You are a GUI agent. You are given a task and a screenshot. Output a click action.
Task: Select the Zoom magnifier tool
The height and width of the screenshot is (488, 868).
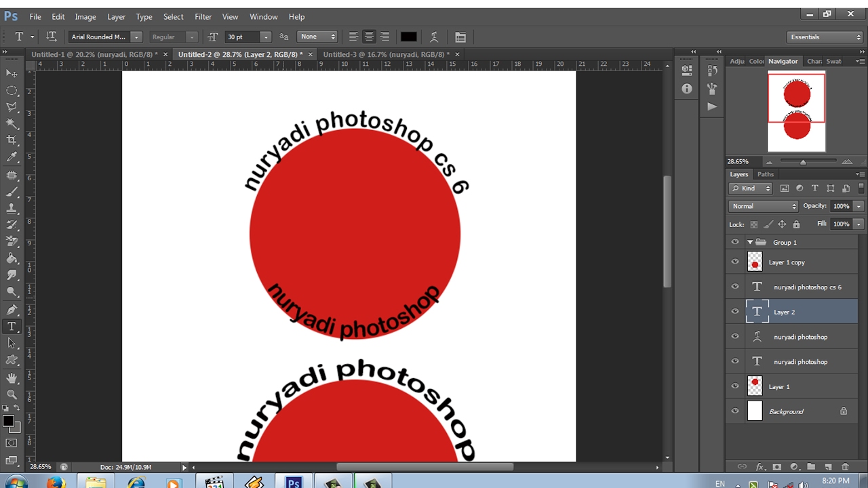[x=12, y=394]
